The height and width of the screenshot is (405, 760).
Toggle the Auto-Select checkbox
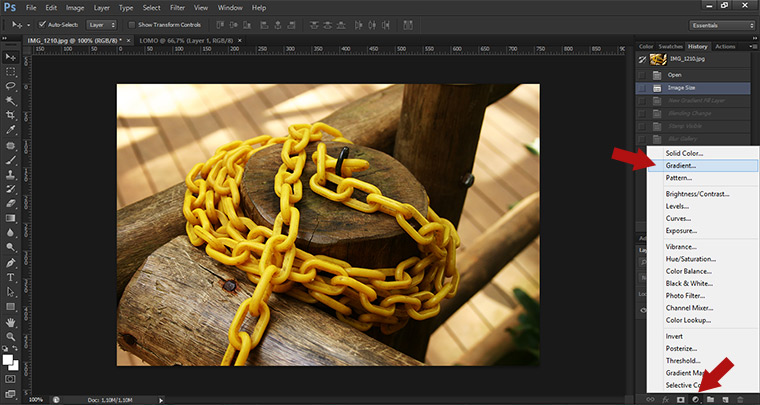[40, 24]
